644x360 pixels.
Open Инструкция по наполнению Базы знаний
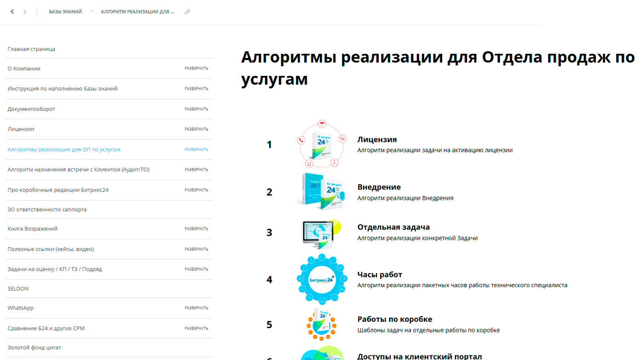click(63, 89)
